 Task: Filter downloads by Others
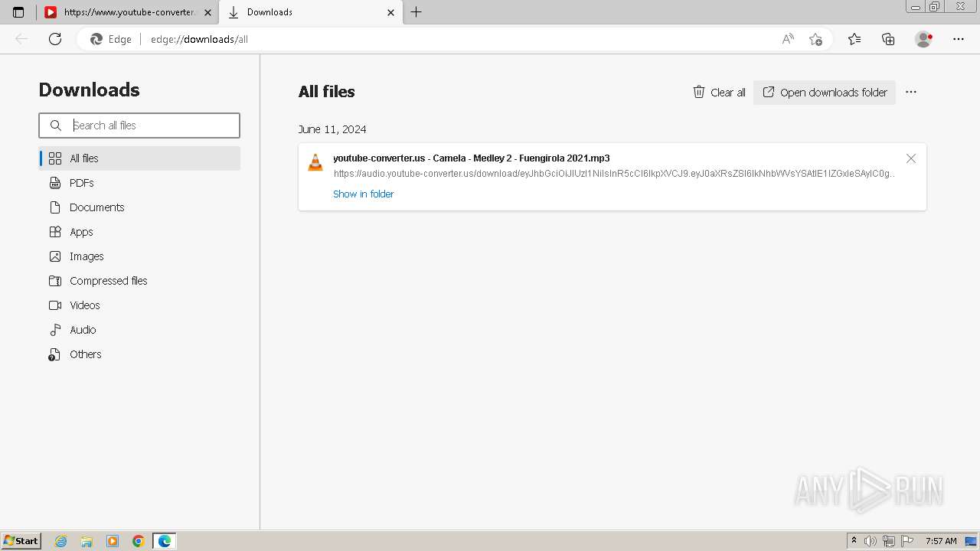point(139,354)
